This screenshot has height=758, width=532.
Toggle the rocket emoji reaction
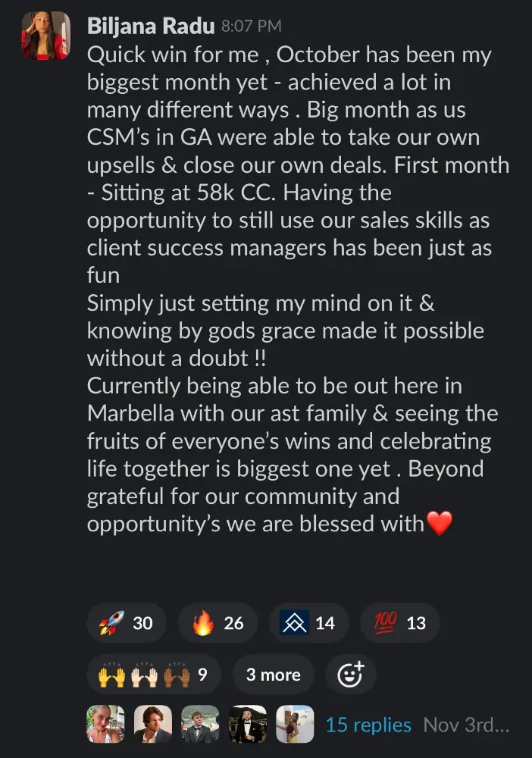point(127,623)
